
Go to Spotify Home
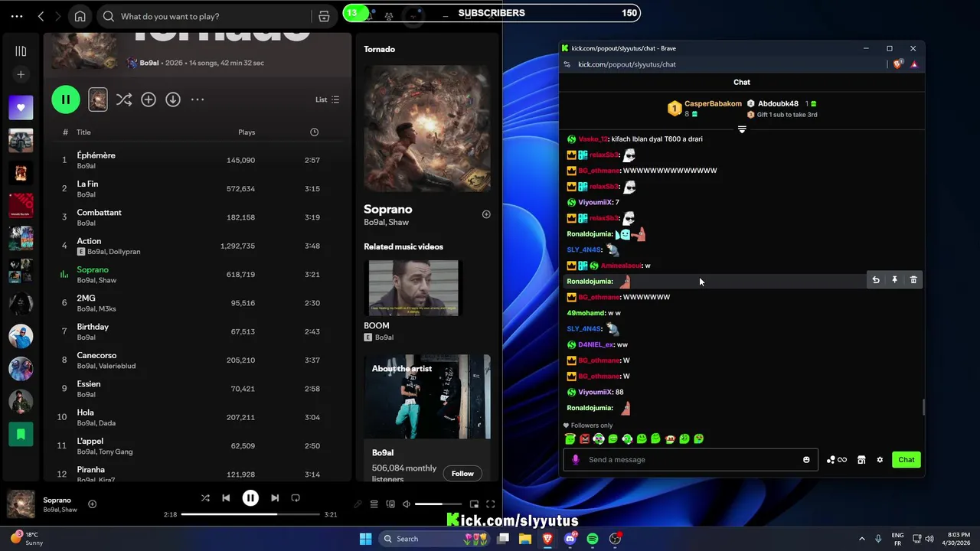click(80, 16)
